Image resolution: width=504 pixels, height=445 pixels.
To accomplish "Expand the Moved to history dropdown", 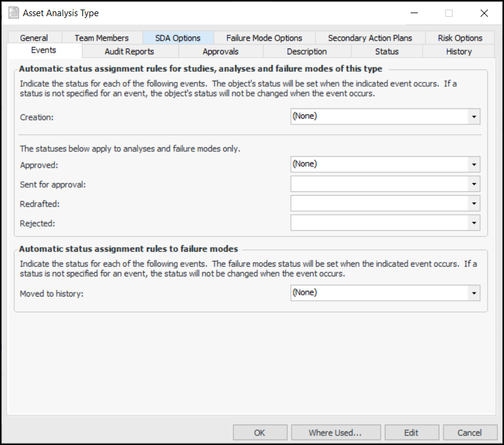I will [474, 293].
